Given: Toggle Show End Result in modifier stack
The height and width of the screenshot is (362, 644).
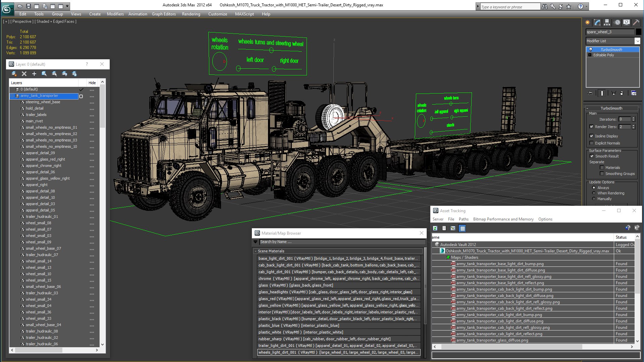Looking at the screenshot, I should (602, 93).
